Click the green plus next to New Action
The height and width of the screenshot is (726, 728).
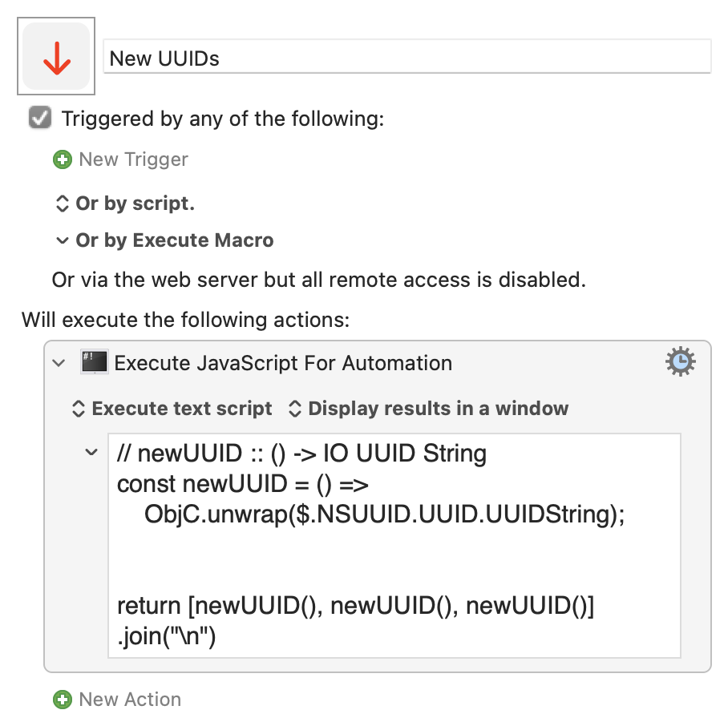[x=63, y=700]
